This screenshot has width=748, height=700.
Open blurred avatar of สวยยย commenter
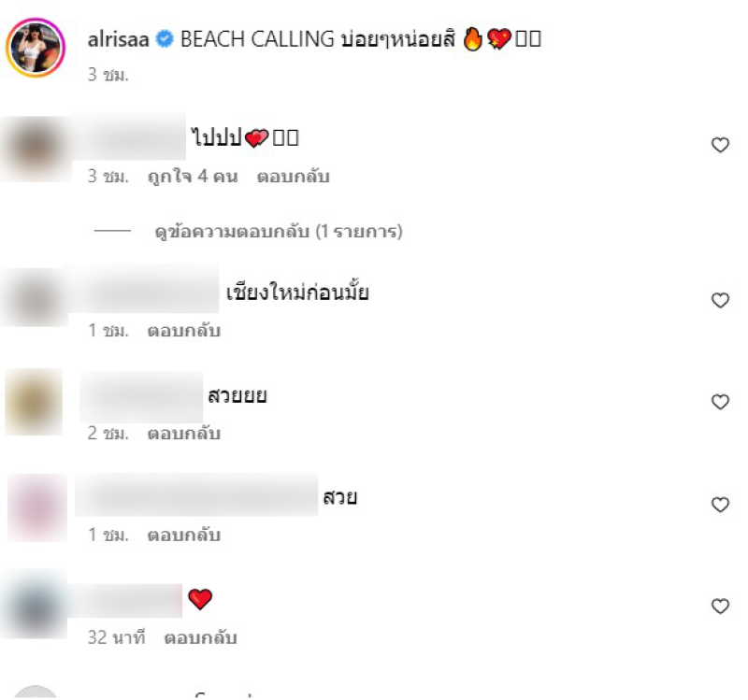click(x=34, y=402)
